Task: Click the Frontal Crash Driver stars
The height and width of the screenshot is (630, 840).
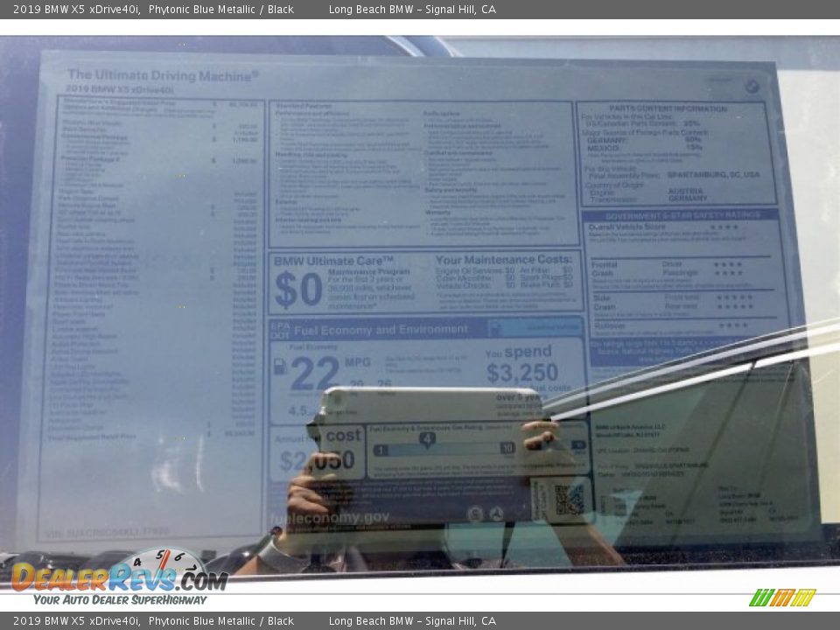Action: click(727, 264)
